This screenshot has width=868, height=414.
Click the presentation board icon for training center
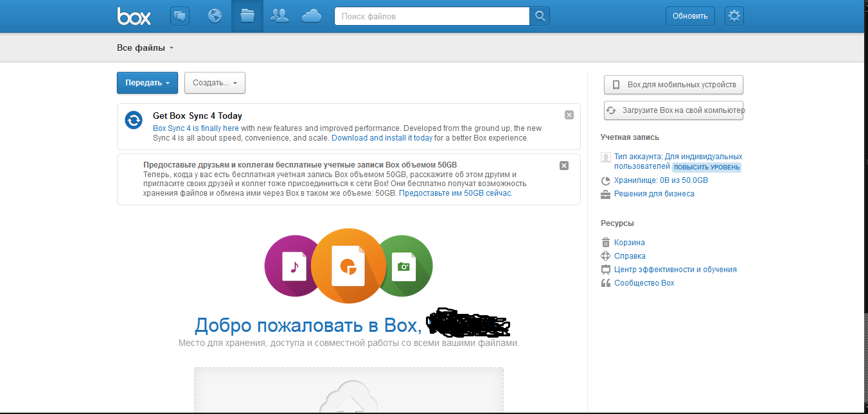[605, 270]
